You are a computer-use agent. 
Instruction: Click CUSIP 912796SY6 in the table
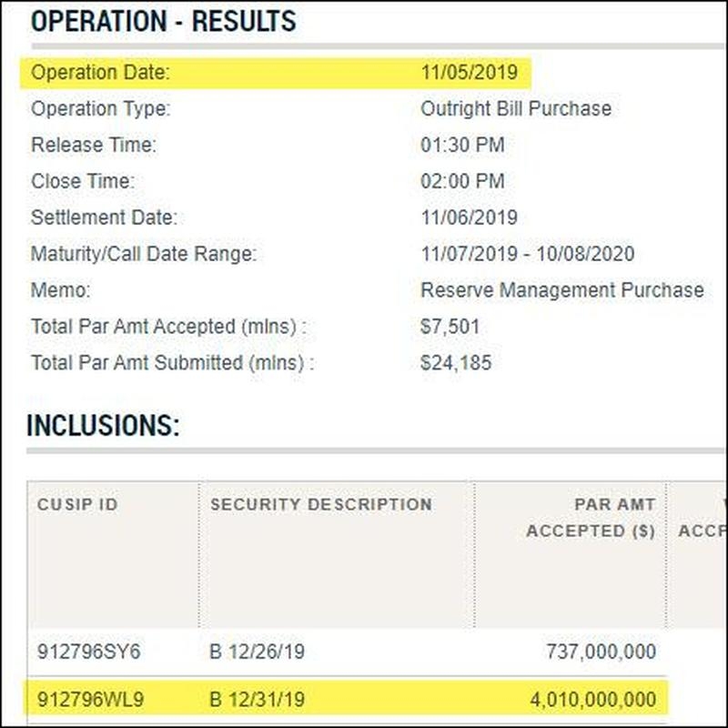[89, 652]
